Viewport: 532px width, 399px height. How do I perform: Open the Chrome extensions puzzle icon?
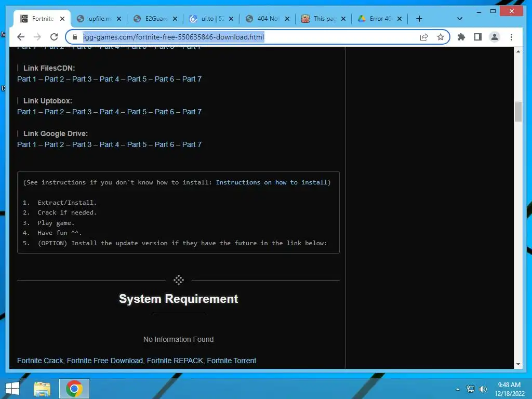[461, 37]
